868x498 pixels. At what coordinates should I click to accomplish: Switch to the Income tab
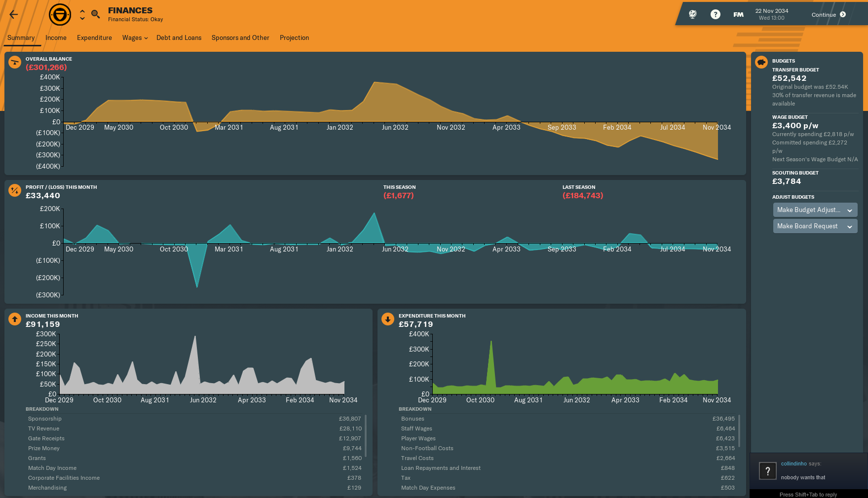click(x=56, y=38)
